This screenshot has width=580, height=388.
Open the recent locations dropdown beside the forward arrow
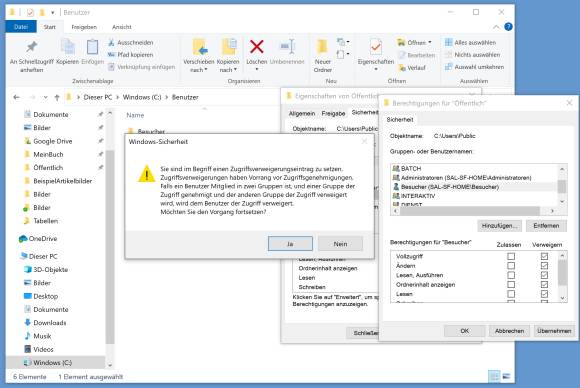[x=45, y=97]
